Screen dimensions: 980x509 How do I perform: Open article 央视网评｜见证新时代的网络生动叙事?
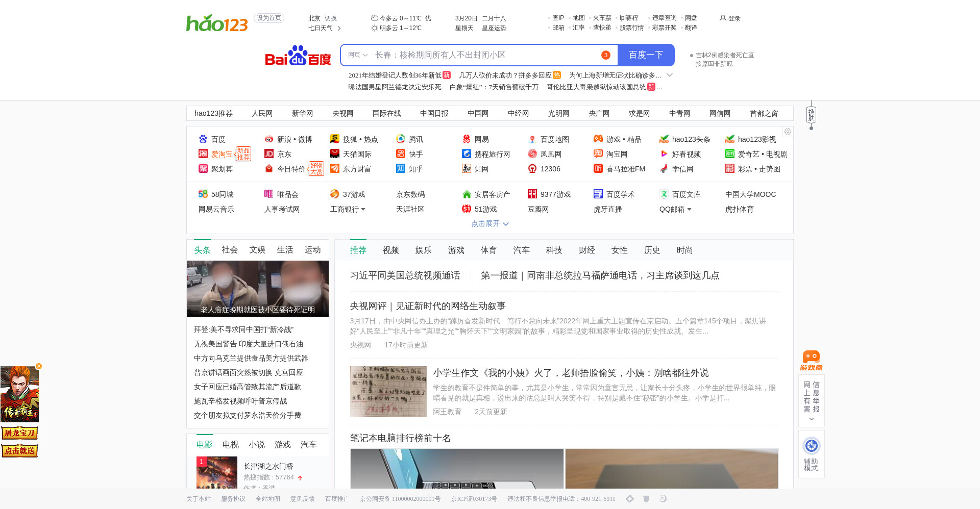[428, 306]
